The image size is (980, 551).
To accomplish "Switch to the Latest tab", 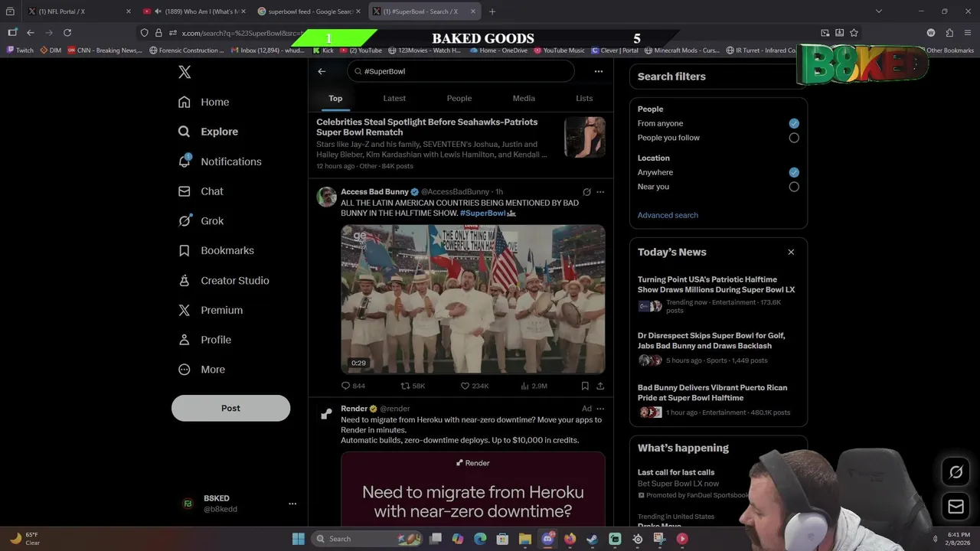I will [x=394, y=98].
